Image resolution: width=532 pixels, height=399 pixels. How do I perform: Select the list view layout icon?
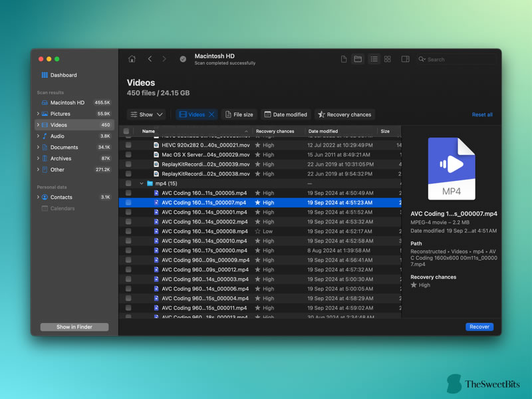374,59
